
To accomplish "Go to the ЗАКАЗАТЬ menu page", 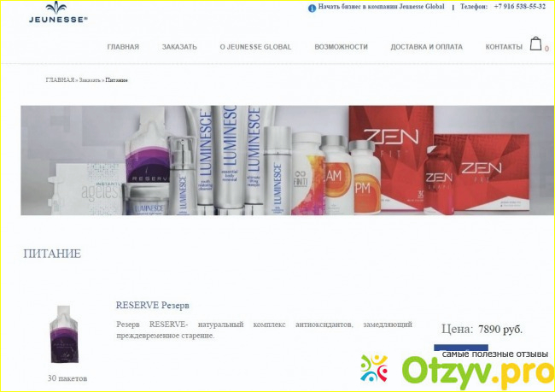I will point(179,47).
